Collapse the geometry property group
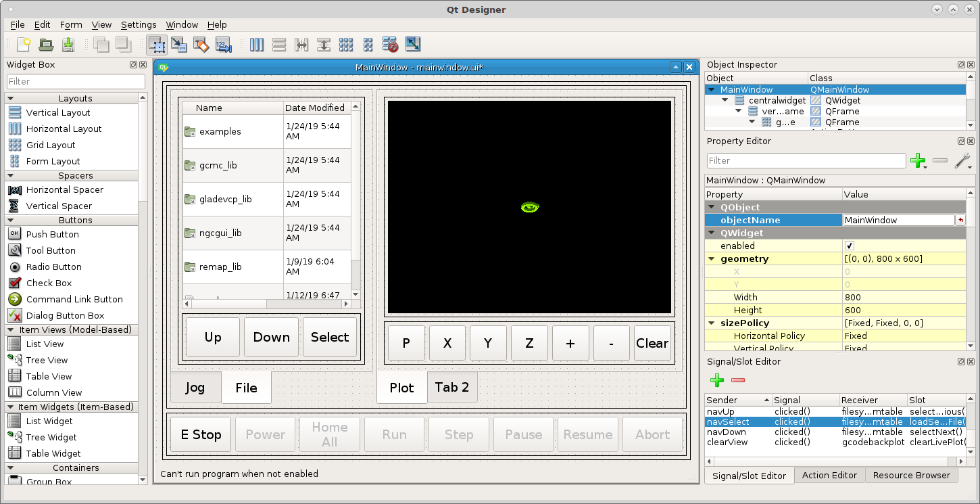This screenshot has width=980, height=504. 712,259
